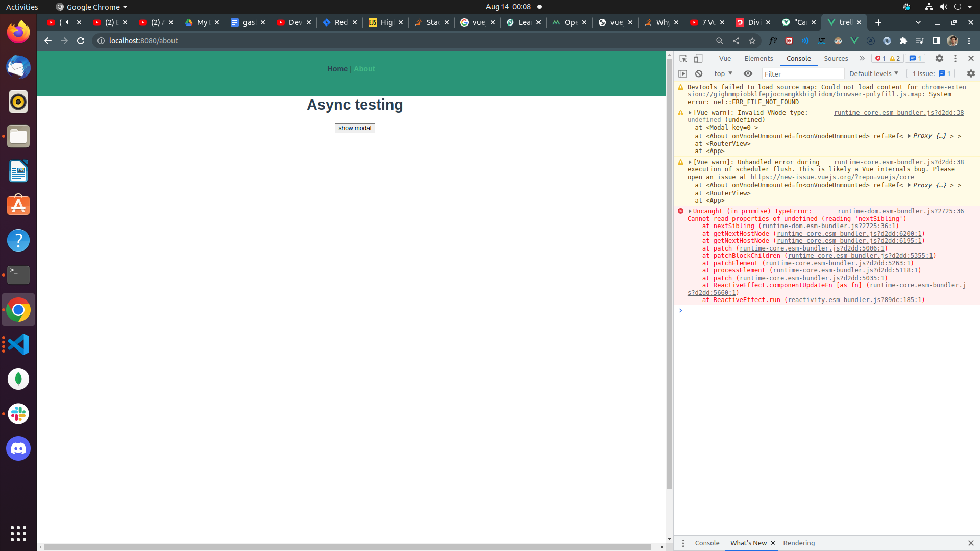Expand the Unhandled error scheduler flush warning
980x551 pixels.
pos(690,162)
